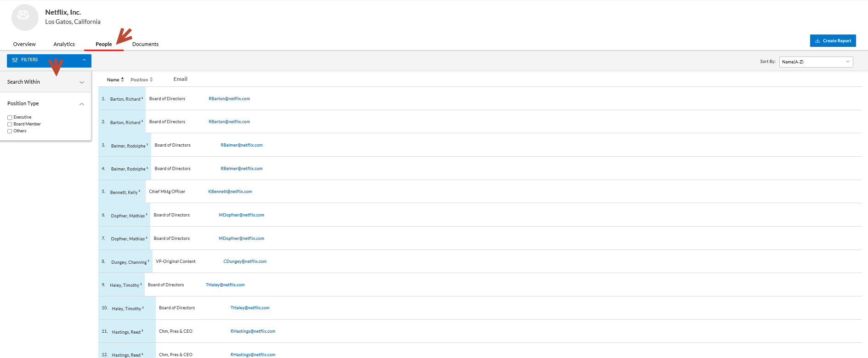This screenshot has width=868, height=358.
Task: Select Barton, Richard in row 1
Action: coord(125,99)
